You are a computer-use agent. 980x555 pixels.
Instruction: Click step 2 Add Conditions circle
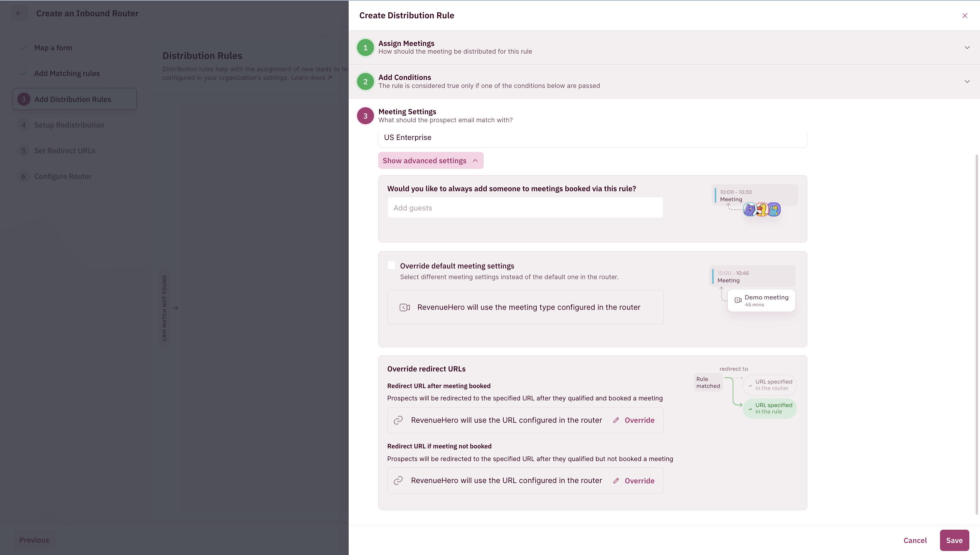pyautogui.click(x=365, y=82)
